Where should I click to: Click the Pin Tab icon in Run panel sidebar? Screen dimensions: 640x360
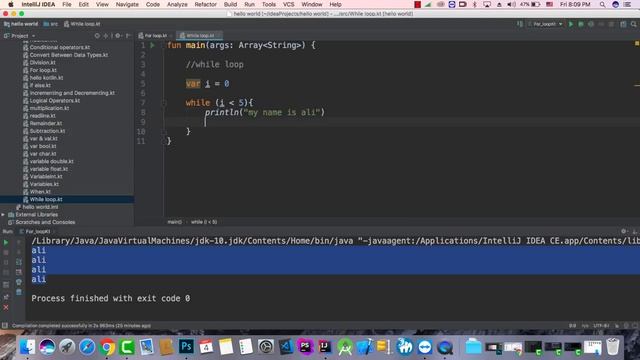pos(6,297)
